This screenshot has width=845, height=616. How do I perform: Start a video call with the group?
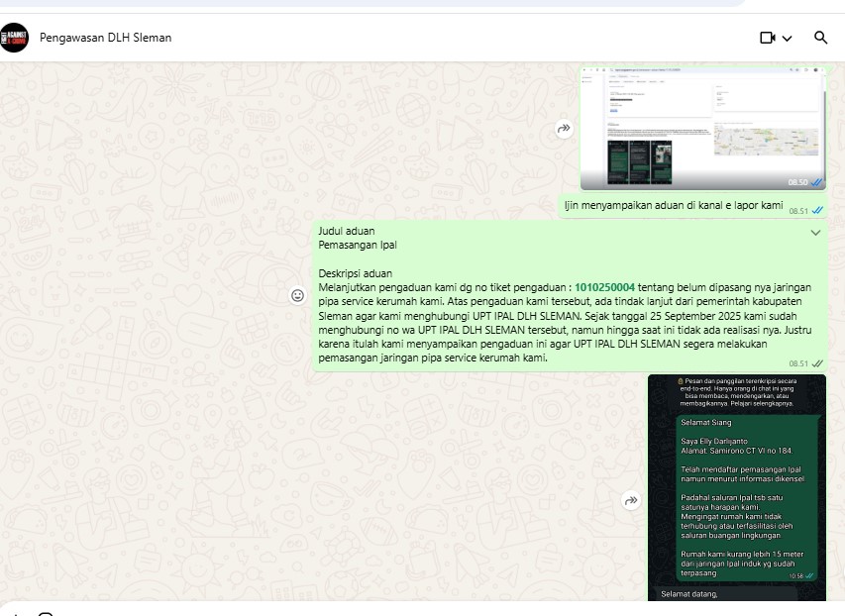click(x=767, y=38)
